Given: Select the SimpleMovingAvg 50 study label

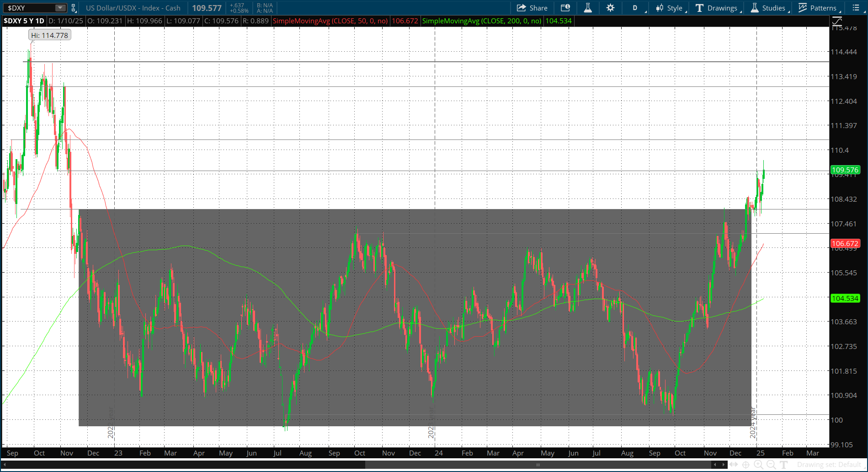Looking at the screenshot, I should 330,21.
